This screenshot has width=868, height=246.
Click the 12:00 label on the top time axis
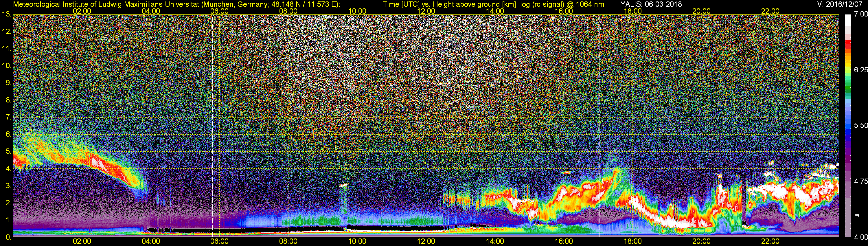coord(426,11)
